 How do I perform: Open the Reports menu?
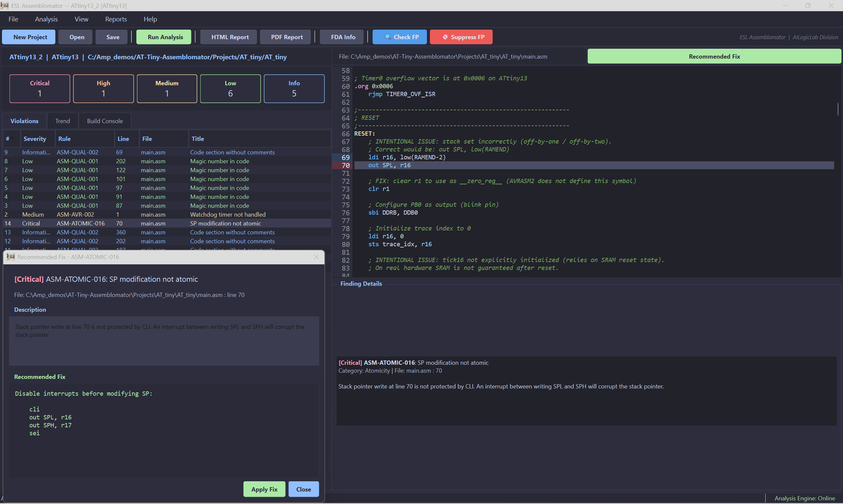tap(116, 19)
